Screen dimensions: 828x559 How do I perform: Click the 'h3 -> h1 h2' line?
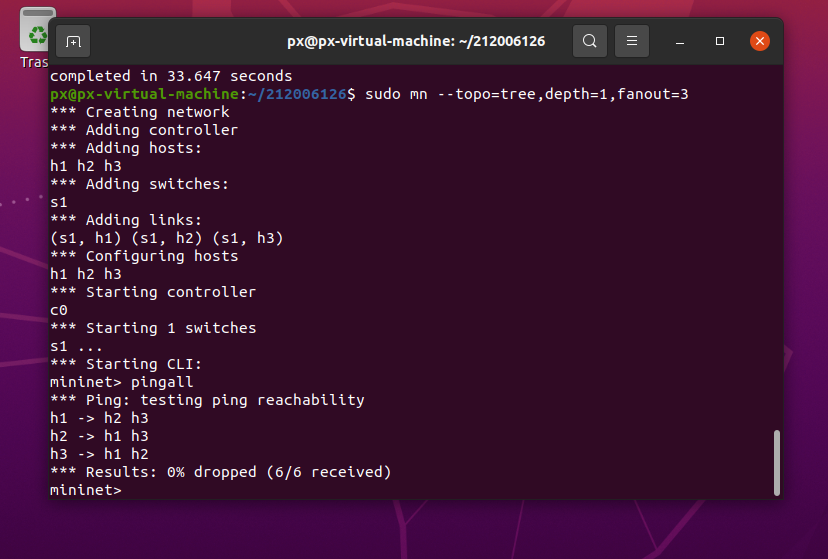tap(99, 454)
